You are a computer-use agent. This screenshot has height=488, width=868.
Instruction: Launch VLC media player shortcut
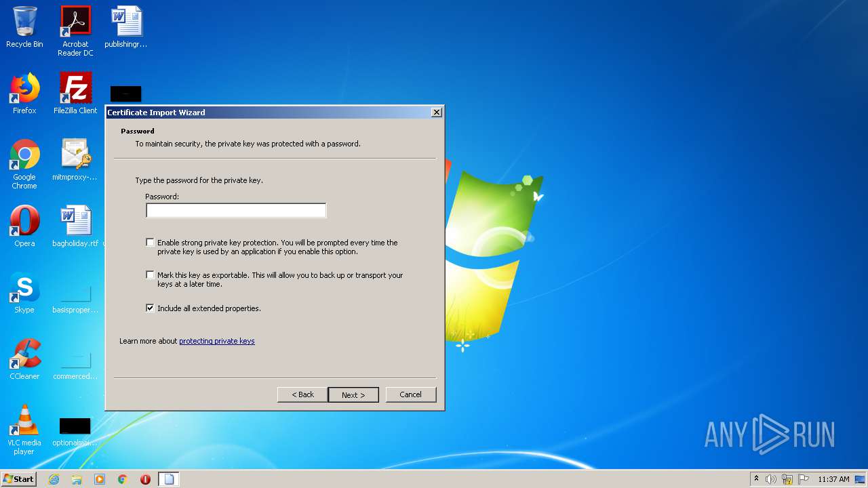click(x=24, y=430)
